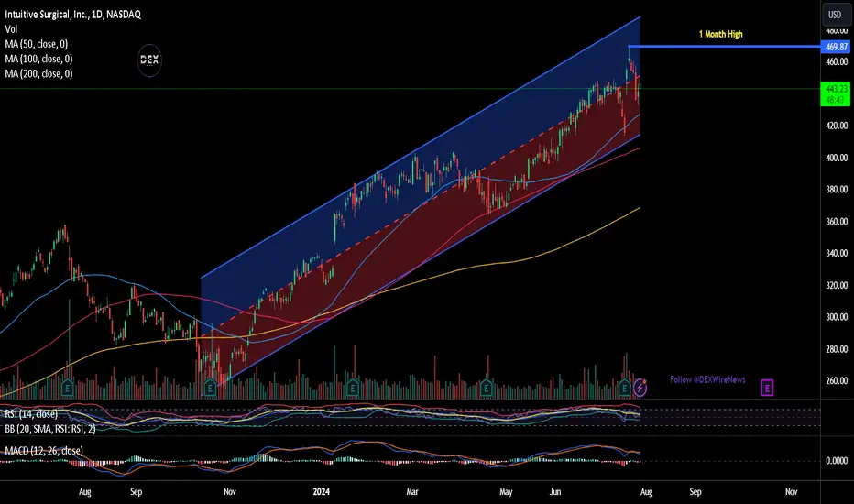Click the Mar time axis label
The image size is (854, 504).
pyautogui.click(x=412, y=492)
